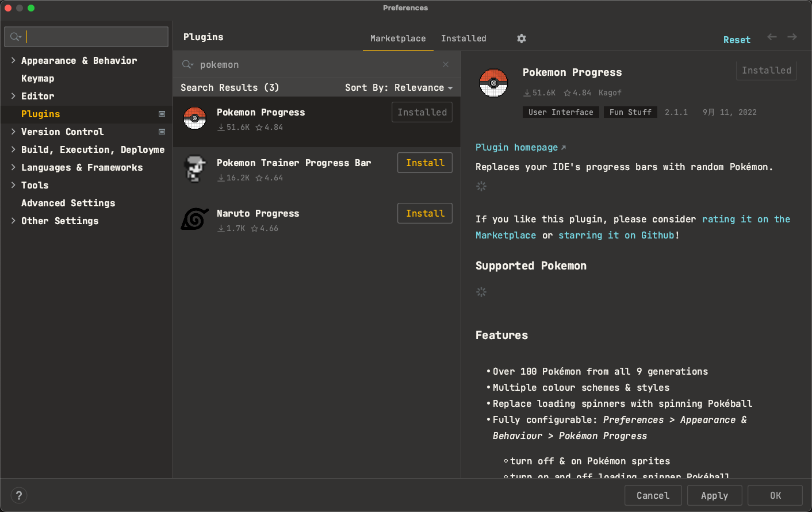The height and width of the screenshot is (512, 812).
Task: Click the Cancel button
Action: [653, 495]
